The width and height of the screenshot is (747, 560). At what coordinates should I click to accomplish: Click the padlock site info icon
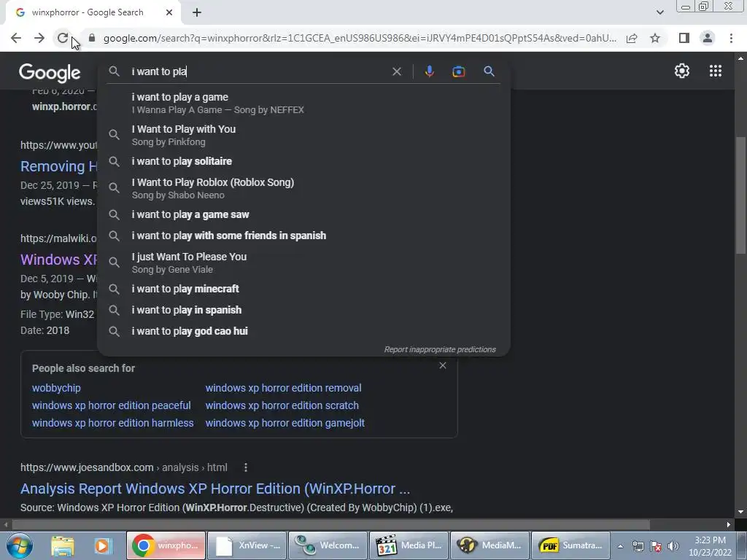[x=93, y=38]
